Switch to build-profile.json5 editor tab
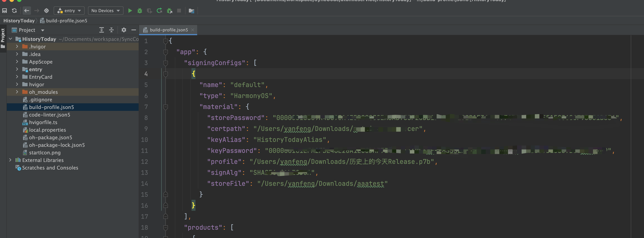This screenshot has height=238, width=644. [168, 30]
